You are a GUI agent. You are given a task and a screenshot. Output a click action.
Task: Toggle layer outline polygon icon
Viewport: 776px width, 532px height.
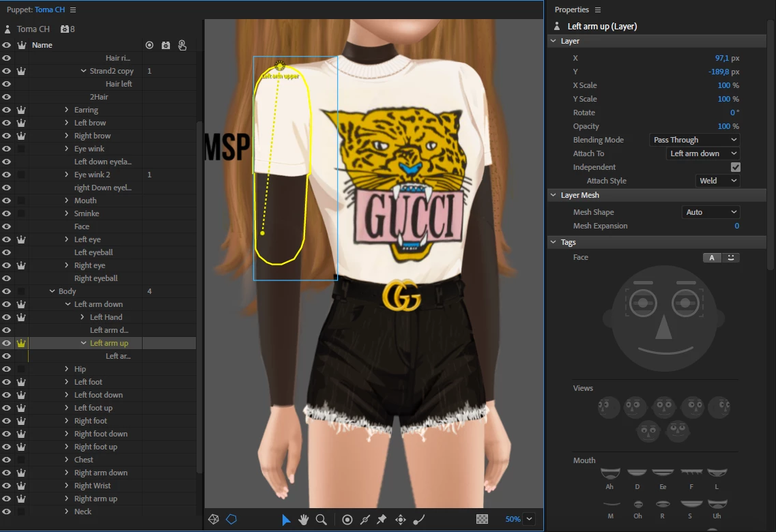tap(231, 519)
